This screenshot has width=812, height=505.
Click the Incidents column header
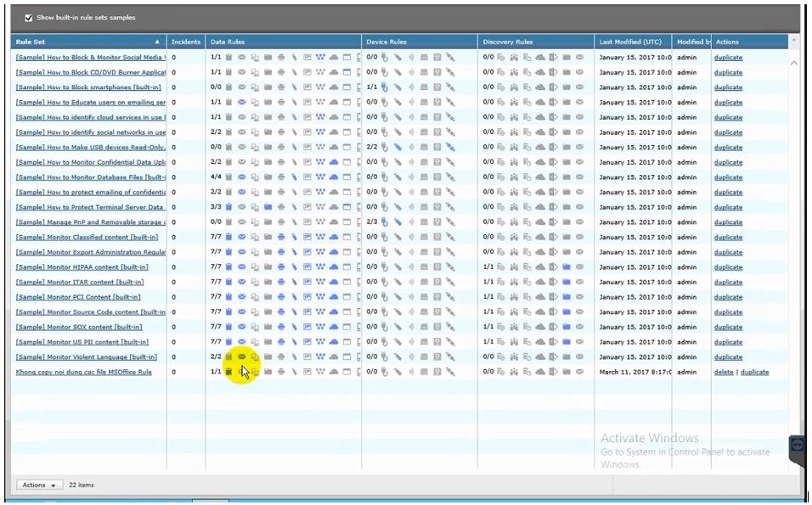186,42
